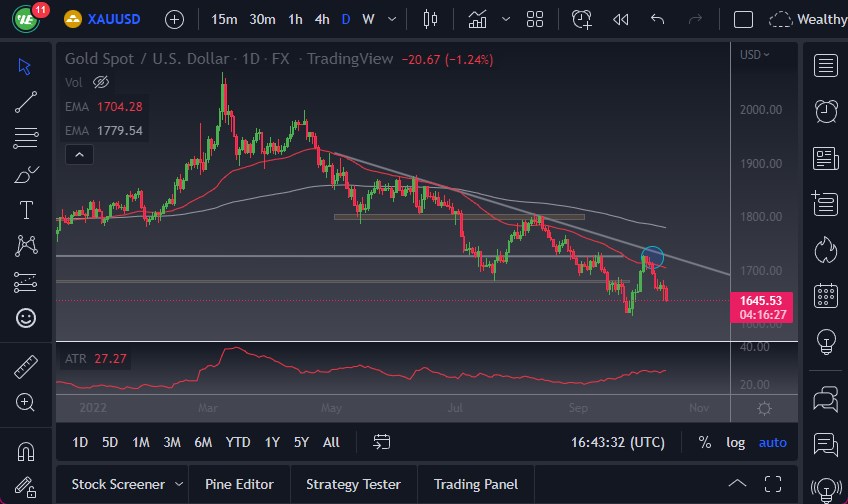Open the calendar panel in right sidebar

point(826,295)
